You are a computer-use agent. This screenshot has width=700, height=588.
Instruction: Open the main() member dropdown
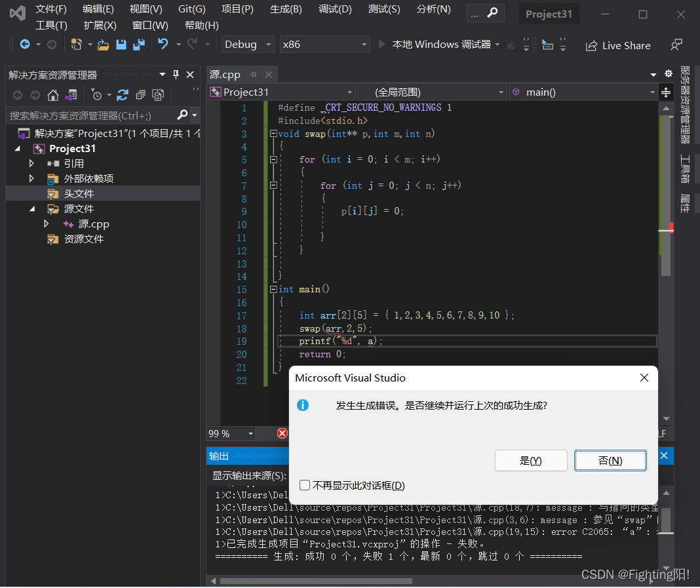click(583, 92)
